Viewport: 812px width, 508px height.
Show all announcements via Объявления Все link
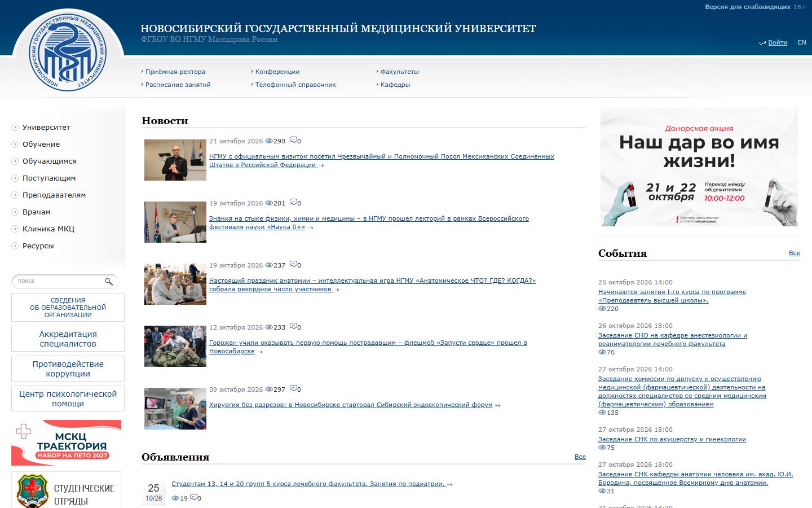click(x=580, y=457)
